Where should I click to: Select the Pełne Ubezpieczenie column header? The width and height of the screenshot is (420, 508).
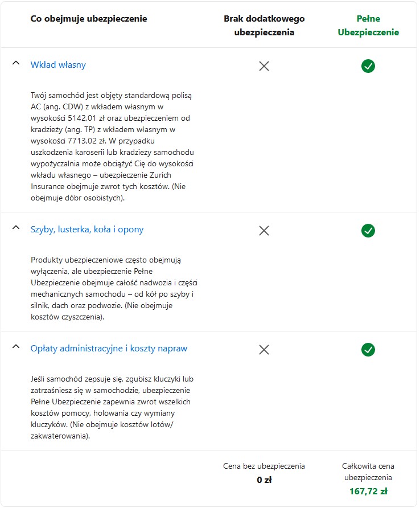(368, 25)
